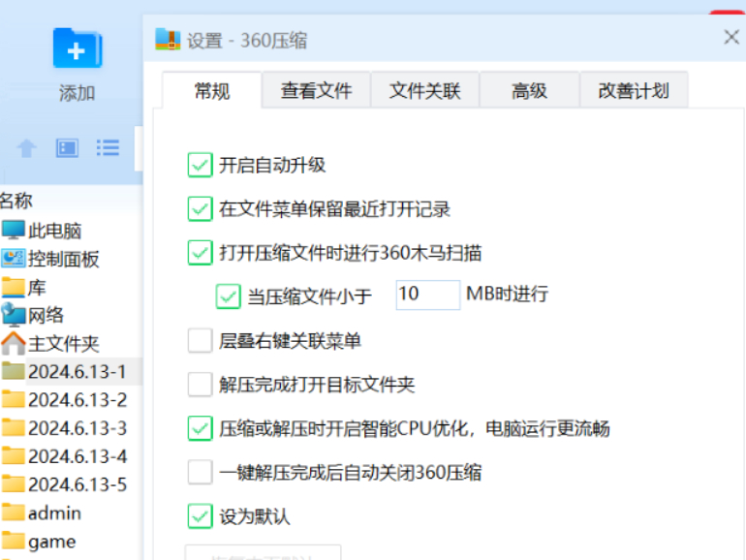This screenshot has width=746, height=560.
Task: Go up one directory level arrow
Action: [x=27, y=148]
